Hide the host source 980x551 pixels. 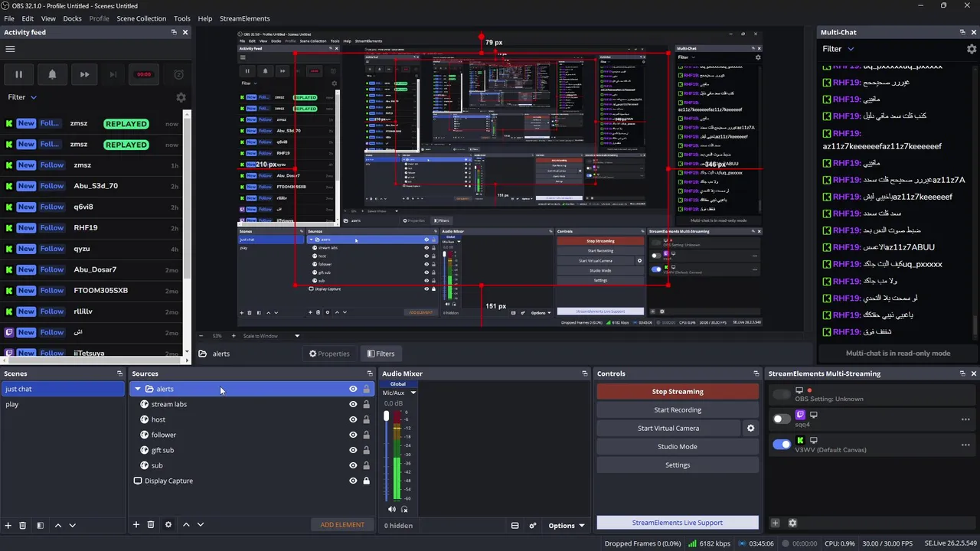point(353,419)
